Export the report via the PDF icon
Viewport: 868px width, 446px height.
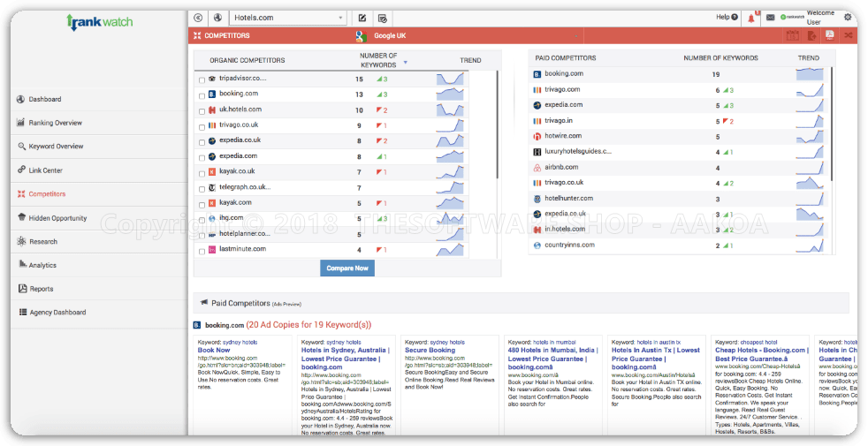click(x=829, y=35)
